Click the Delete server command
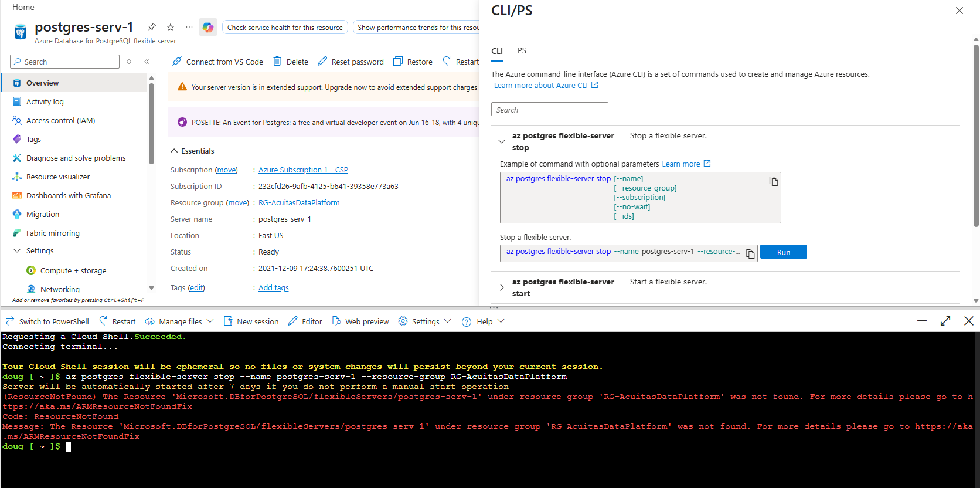The width and height of the screenshot is (980, 488). click(290, 62)
